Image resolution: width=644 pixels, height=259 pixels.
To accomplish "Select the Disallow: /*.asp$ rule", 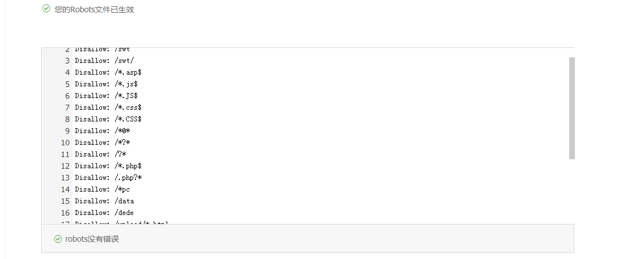I will point(108,72).
